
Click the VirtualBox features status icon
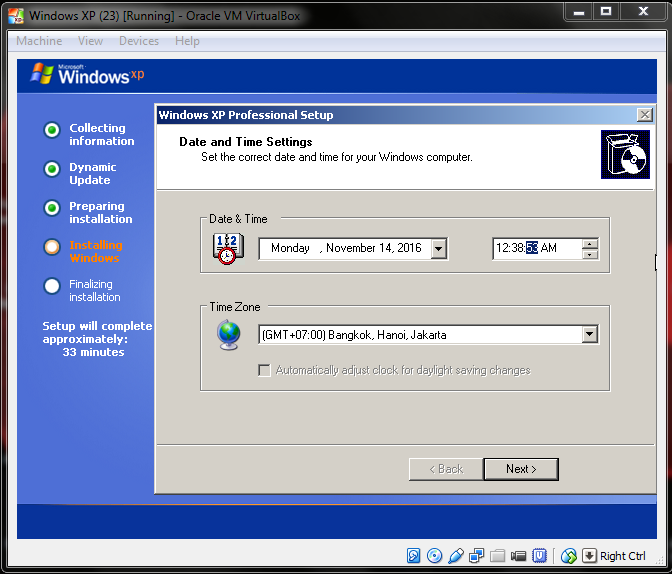click(x=539, y=556)
